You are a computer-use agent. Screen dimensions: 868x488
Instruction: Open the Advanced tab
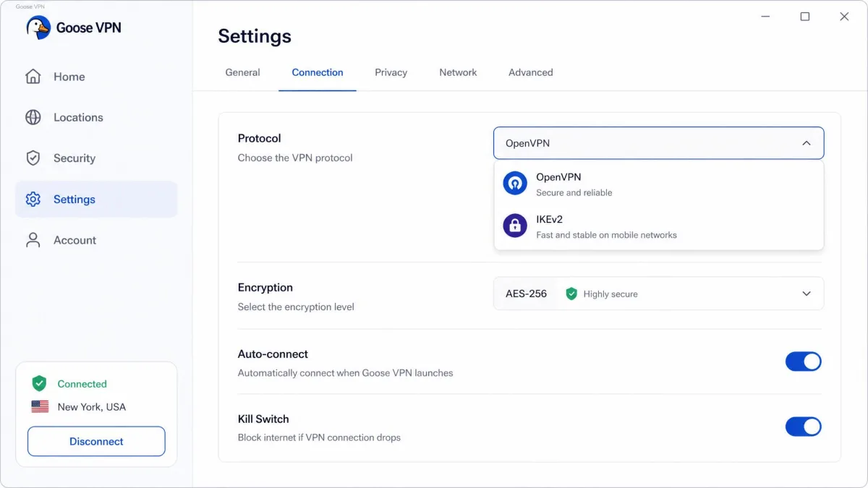tap(530, 72)
